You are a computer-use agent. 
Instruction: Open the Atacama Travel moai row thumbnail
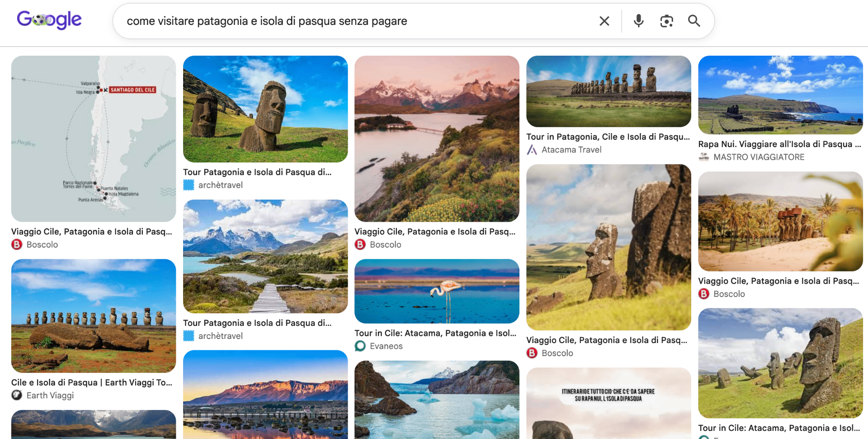click(x=609, y=91)
